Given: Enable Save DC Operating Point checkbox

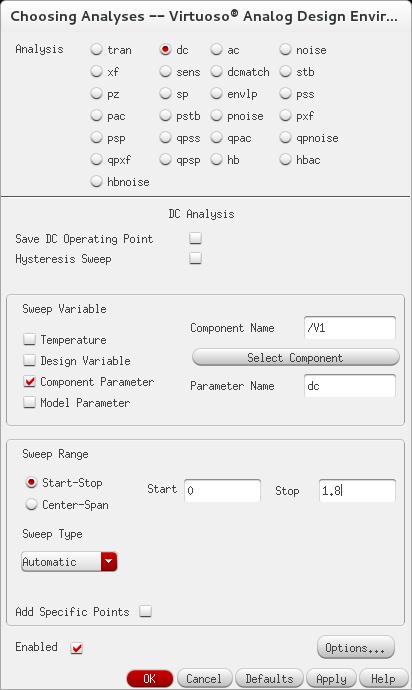Looking at the screenshot, I should click(x=195, y=238).
